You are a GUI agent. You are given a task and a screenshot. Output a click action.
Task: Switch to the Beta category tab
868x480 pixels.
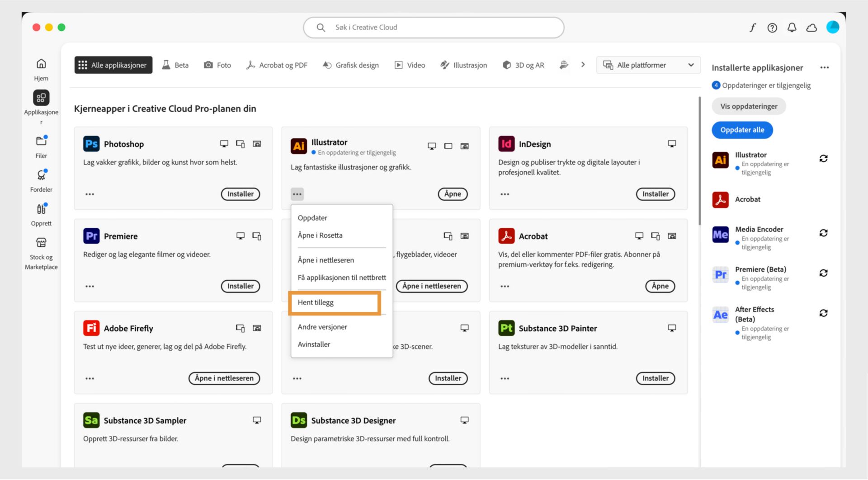(175, 65)
